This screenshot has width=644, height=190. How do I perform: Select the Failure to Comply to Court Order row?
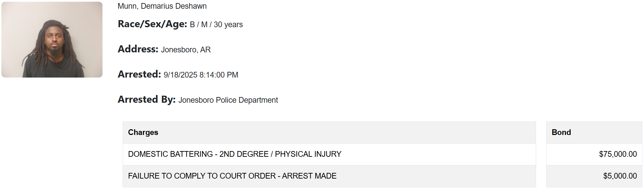pyautogui.click(x=329, y=176)
